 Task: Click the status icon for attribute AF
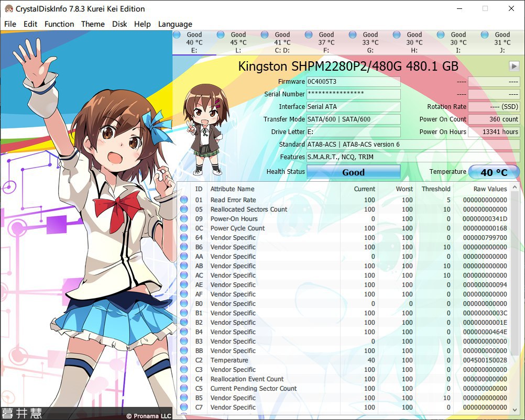pyautogui.click(x=184, y=294)
